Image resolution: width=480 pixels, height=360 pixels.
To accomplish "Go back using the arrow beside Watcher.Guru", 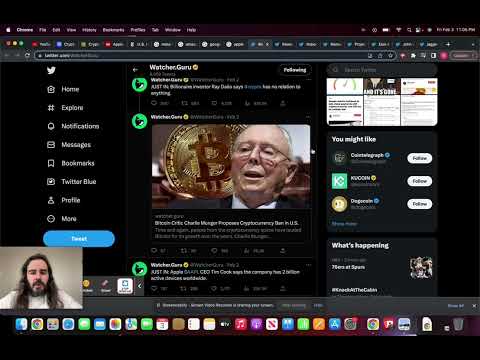I will 135,70.
